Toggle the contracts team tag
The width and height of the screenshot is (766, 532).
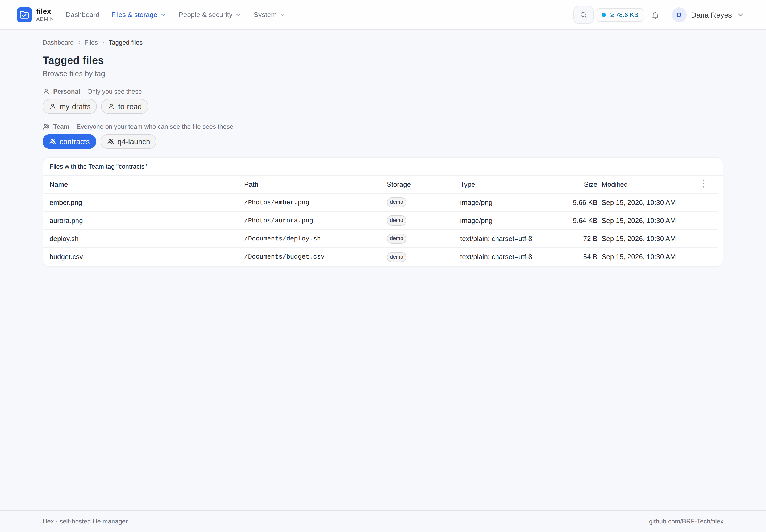pyautogui.click(x=69, y=142)
